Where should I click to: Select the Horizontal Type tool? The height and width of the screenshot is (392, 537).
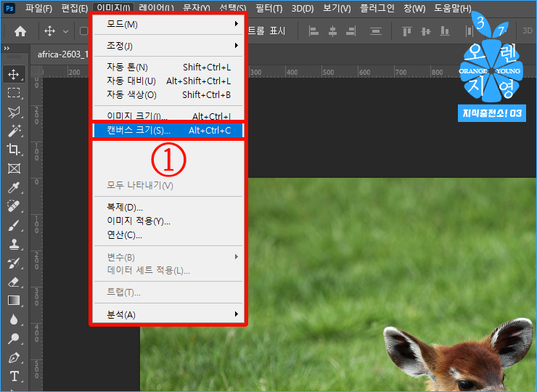click(x=14, y=376)
